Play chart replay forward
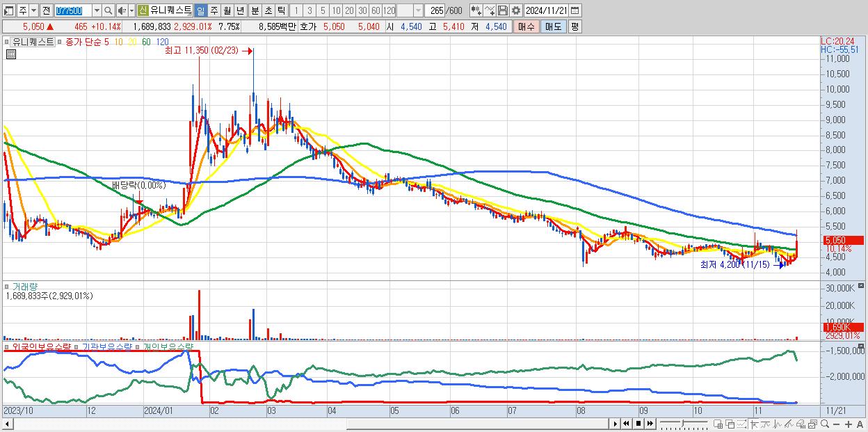This screenshot has width=868, height=432. [x=616, y=424]
